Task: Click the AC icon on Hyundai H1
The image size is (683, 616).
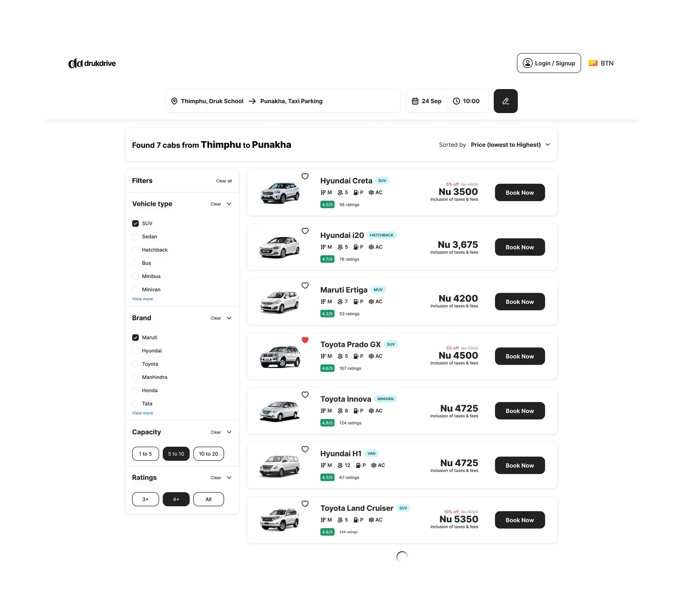Action: (x=373, y=465)
